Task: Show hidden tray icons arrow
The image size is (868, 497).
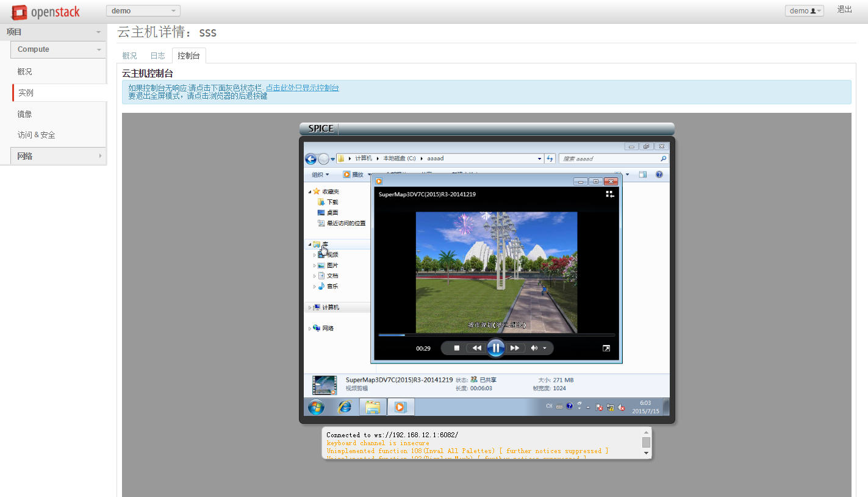Action: tap(588, 407)
